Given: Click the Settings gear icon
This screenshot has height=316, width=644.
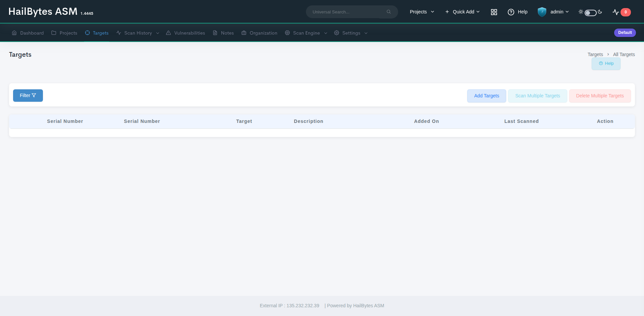Looking at the screenshot, I should (x=336, y=33).
